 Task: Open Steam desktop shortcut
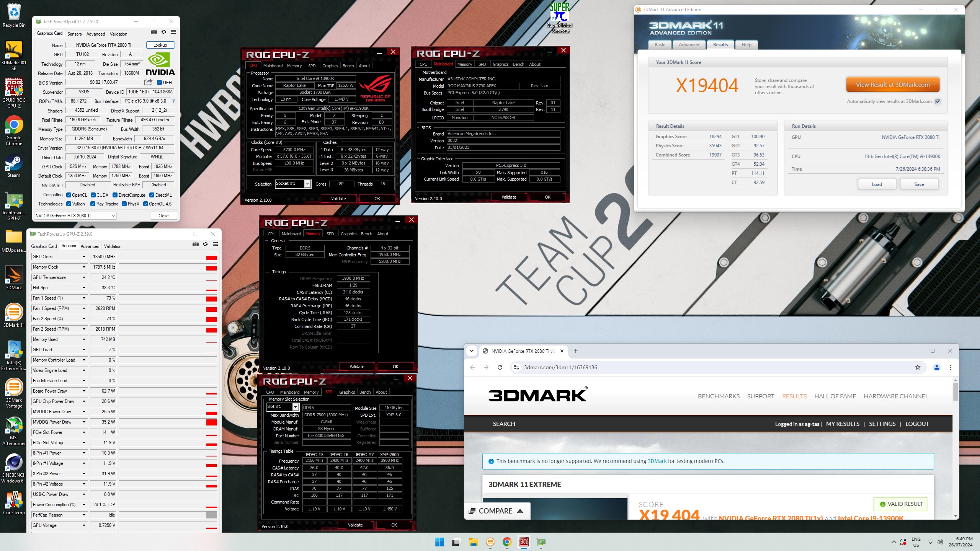point(14,165)
